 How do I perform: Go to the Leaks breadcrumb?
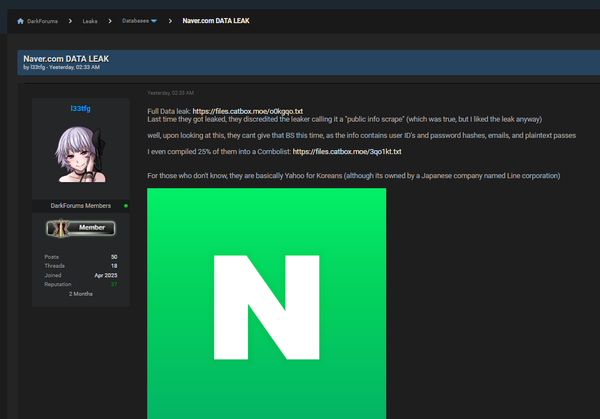90,21
